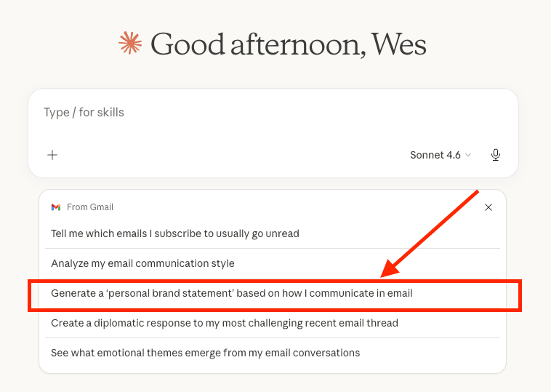Select 'Create a diplomatic response' suggestion

(225, 323)
